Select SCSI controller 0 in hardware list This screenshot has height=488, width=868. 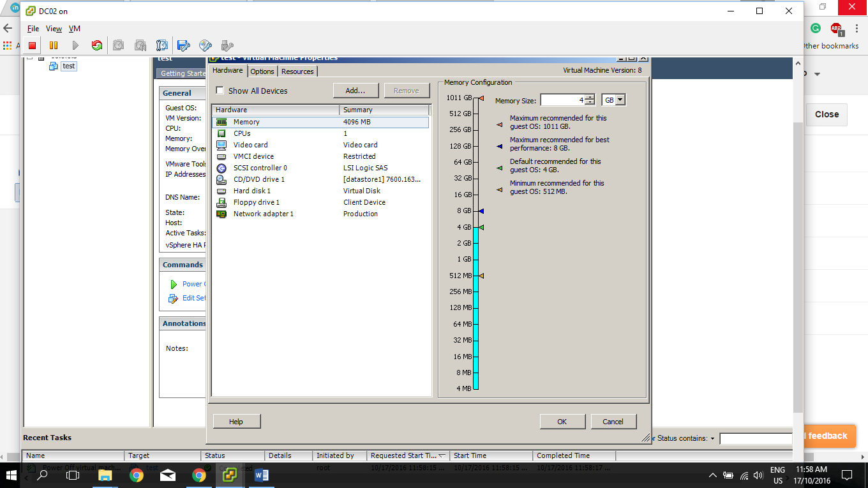(x=320, y=168)
